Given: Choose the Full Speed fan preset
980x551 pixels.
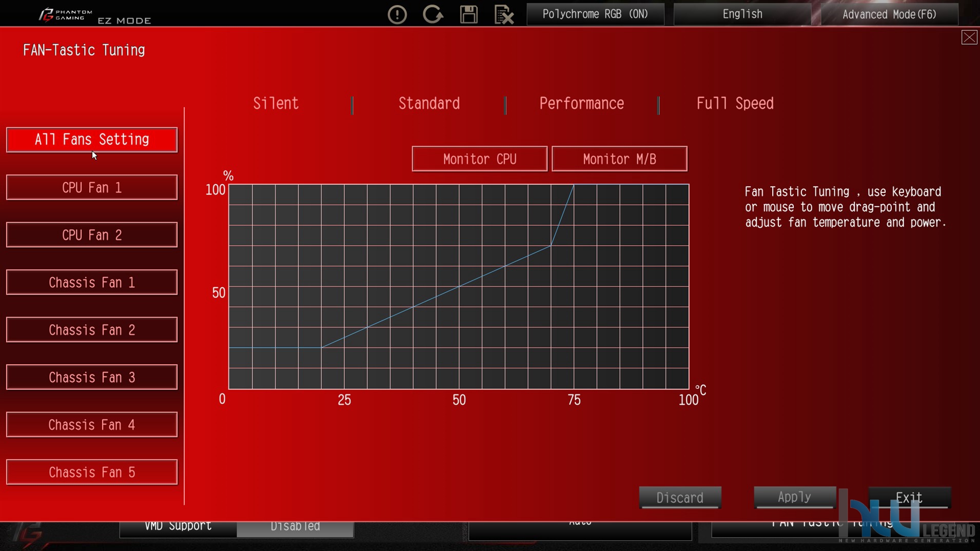Looking at the screenshot, I should 735,104.
